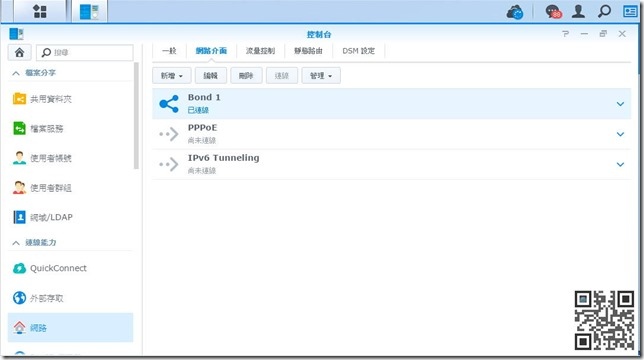644x360 pixels.
Task: Switch to the 網路介面 tab
Action: coord(211,51)
